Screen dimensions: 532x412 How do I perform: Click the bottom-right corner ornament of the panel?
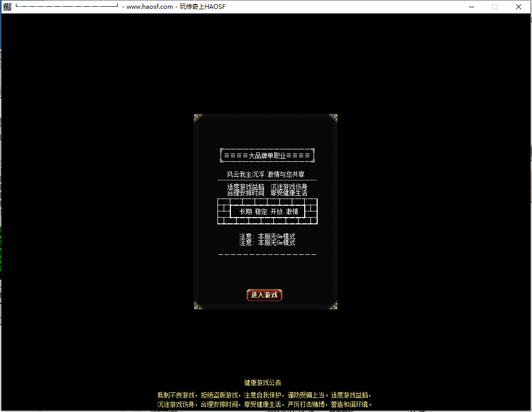coord(333,305)
